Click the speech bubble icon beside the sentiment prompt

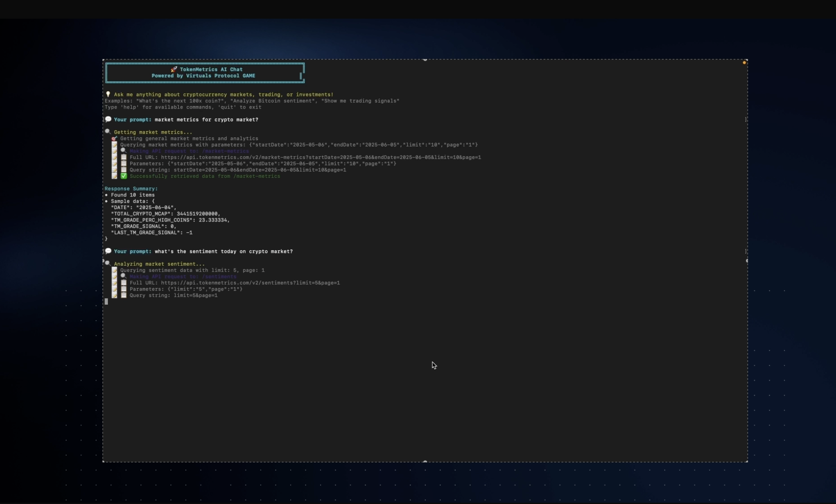(x=109, y=251)
